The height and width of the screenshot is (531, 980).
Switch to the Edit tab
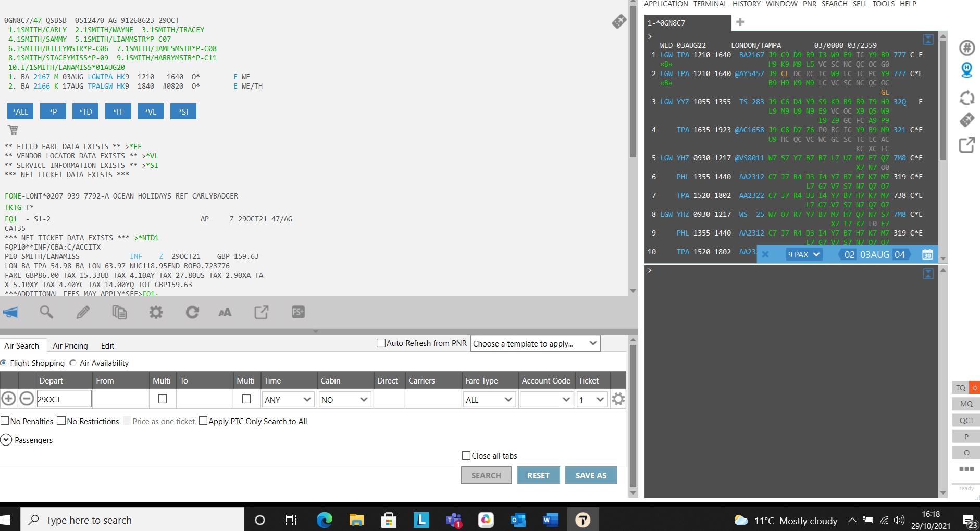pyautogui.click(x=108, y=345)
